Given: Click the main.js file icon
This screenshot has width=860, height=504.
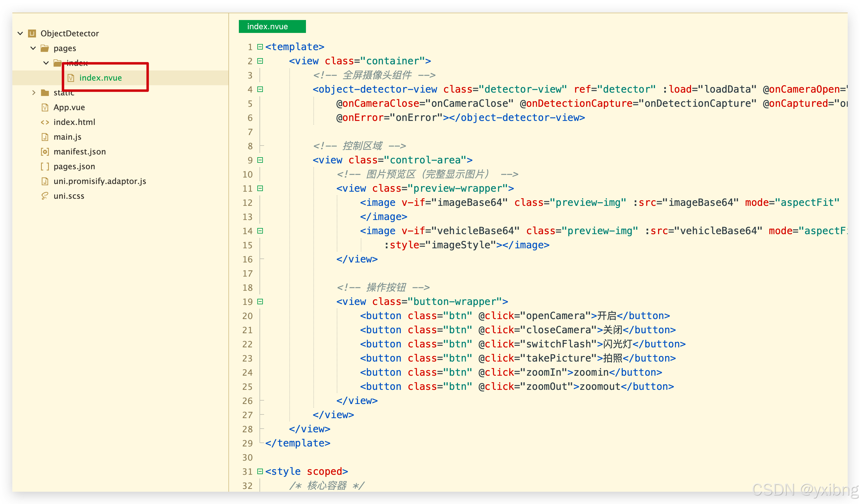Looking at the screenshot, I should (x=45, y=137).
